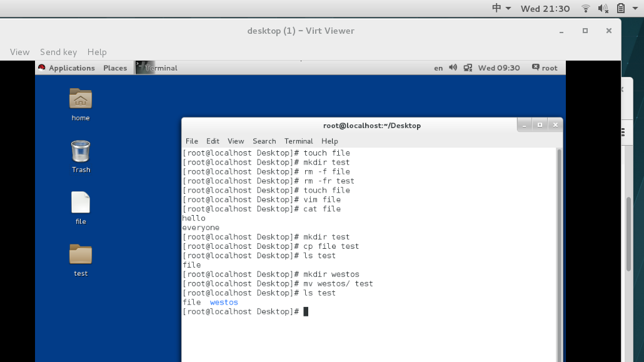Select the test folder icon on desktop

click(x=81, y=260)
